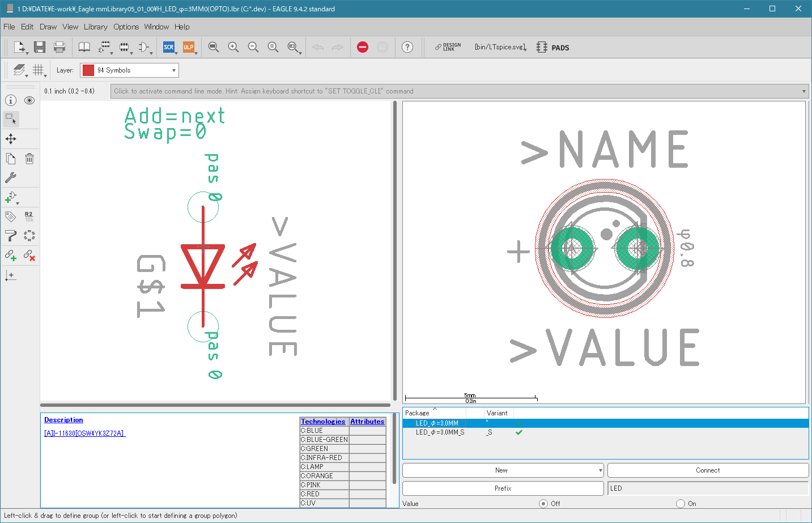812x523 pixels.
Task: Click the Save icon in the toolbar
Action: coord(39,47)
